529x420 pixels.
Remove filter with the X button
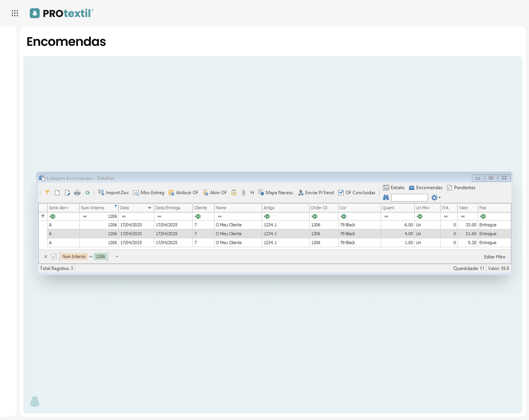(x=46, y=257)
